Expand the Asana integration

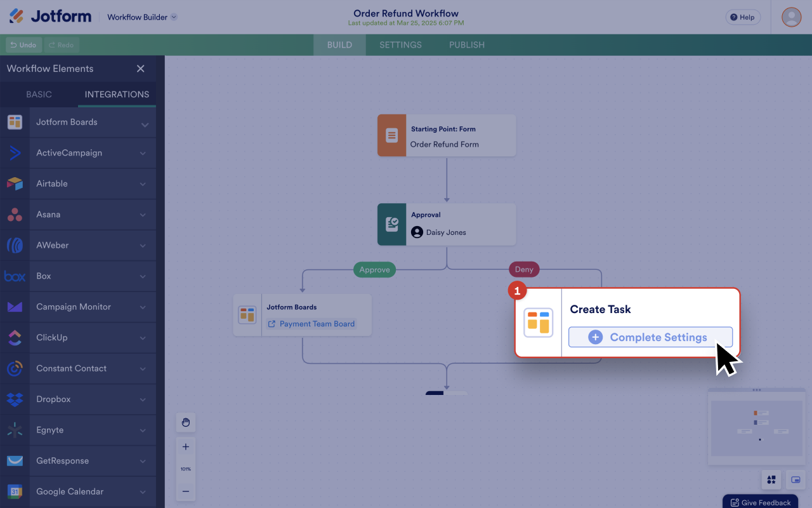(x=143, y=215)
